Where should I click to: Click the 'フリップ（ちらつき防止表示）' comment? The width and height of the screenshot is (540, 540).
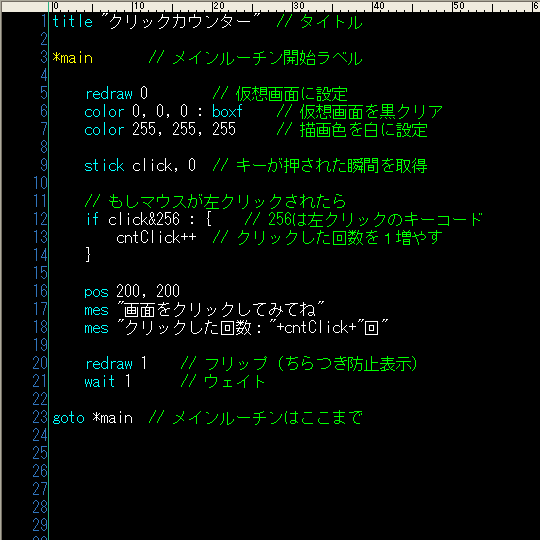pos(311,363)
